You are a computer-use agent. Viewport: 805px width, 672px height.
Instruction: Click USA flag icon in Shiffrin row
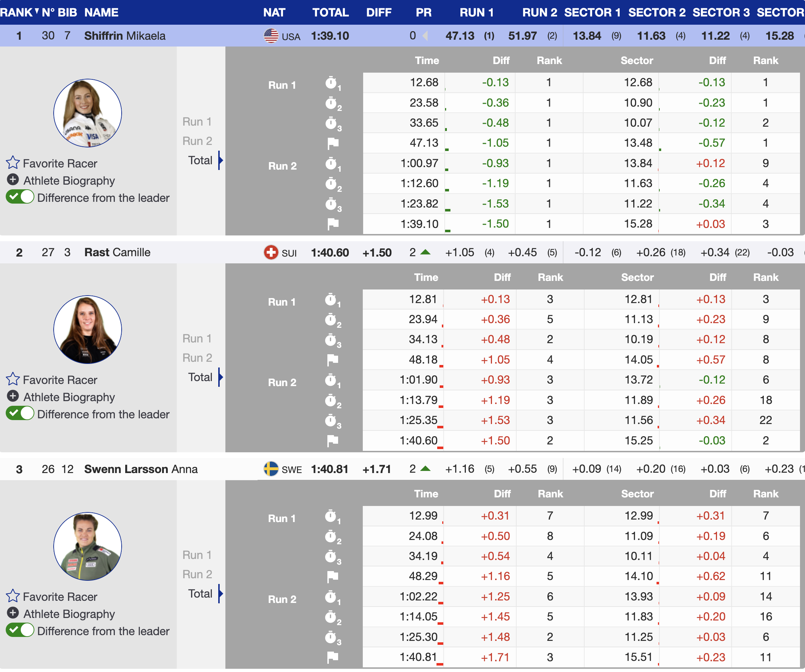point(271,36)
